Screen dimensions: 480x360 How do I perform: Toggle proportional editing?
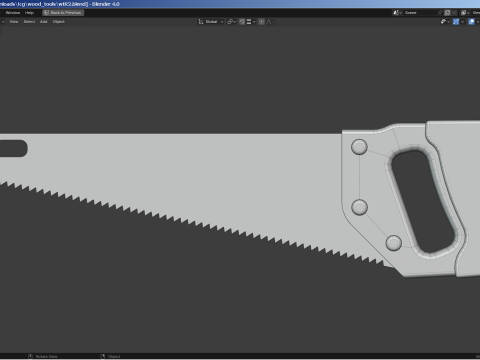262,22
